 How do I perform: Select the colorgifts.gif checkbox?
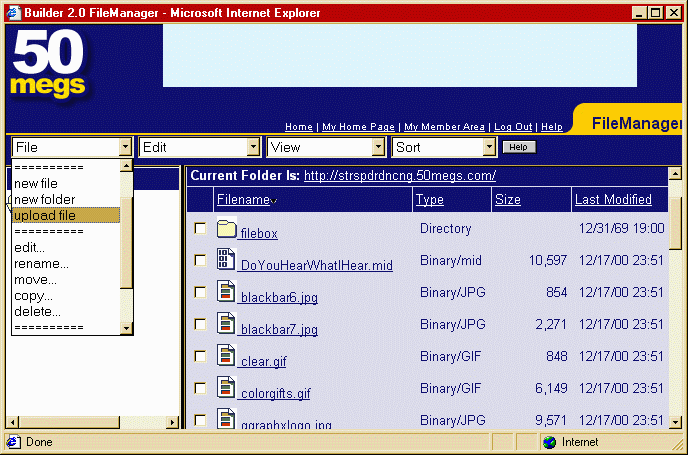[200, 389]
